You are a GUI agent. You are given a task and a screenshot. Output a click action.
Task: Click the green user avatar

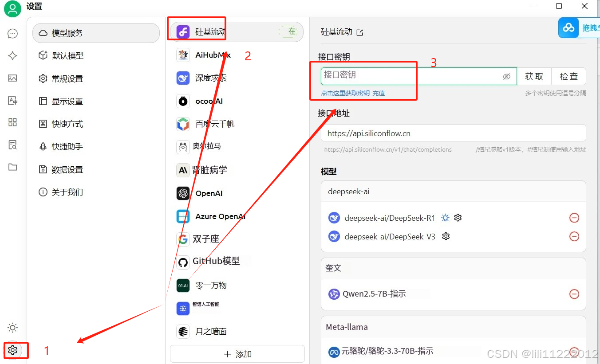(13, 9)
